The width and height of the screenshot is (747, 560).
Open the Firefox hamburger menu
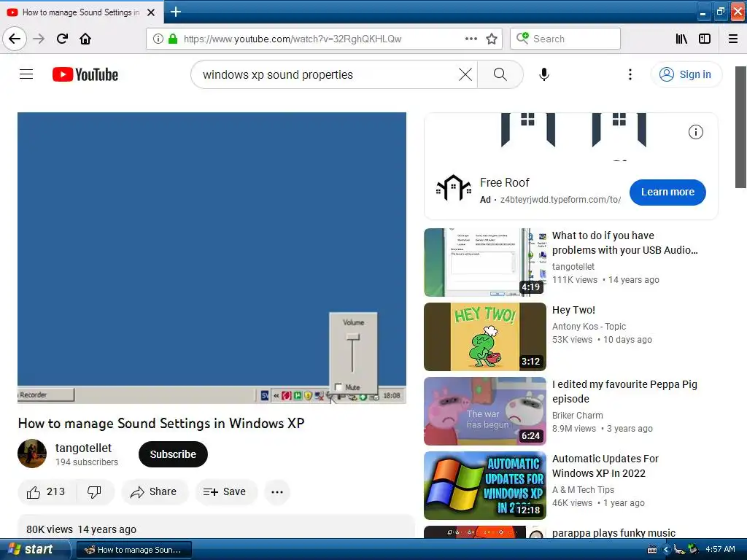pos(733,39)
